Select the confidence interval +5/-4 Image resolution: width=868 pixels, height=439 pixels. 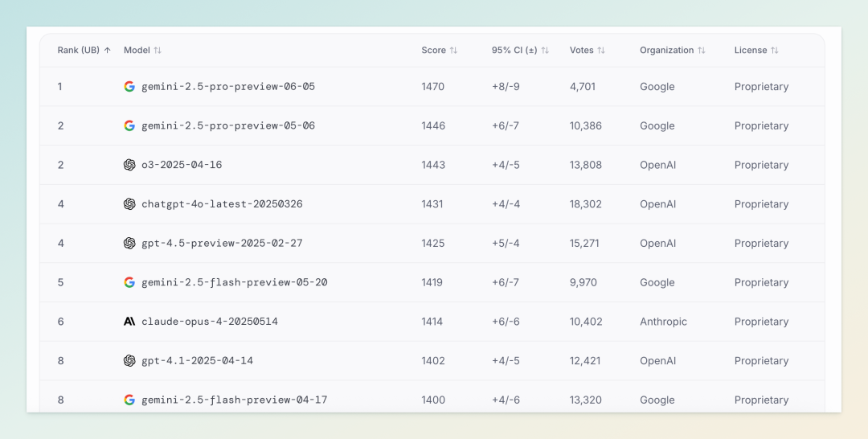pyautogui.click(x=506, y=243)
